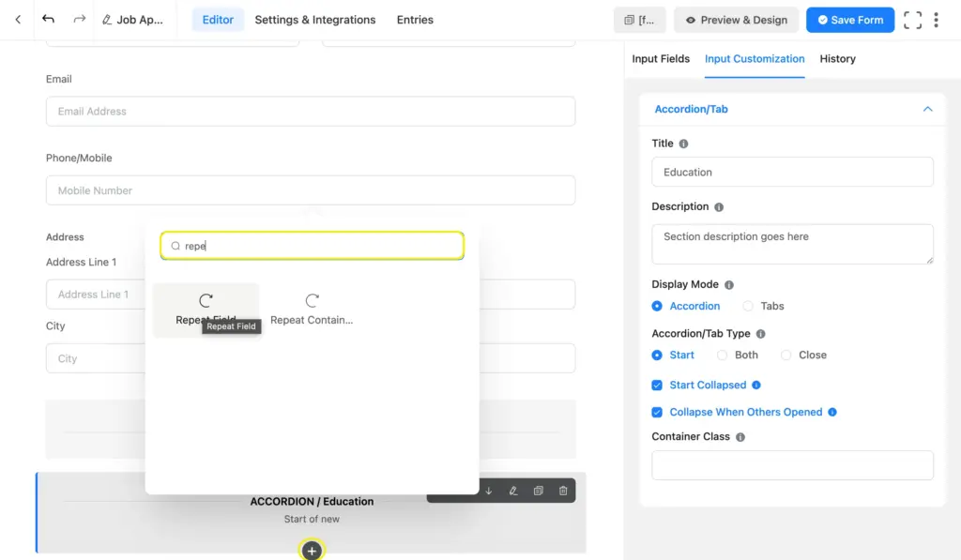Select the Repeat Container element
This screenshot has height=560, width=961.
tap(312, 310)
